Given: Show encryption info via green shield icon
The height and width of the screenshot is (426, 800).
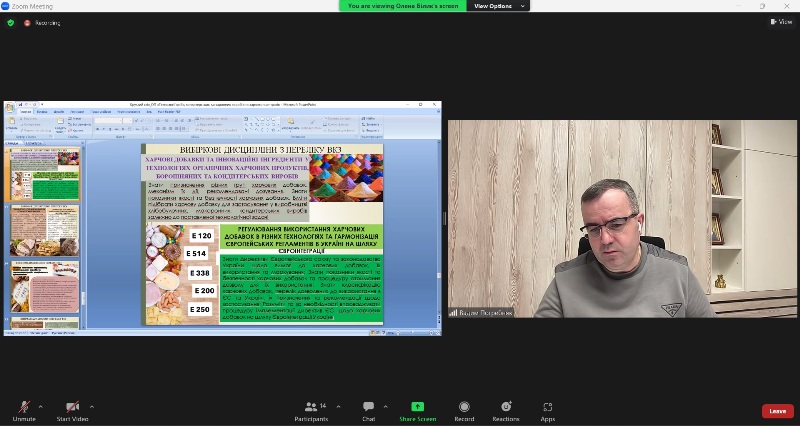Looking at the screenshot, I should click(10, 22).
